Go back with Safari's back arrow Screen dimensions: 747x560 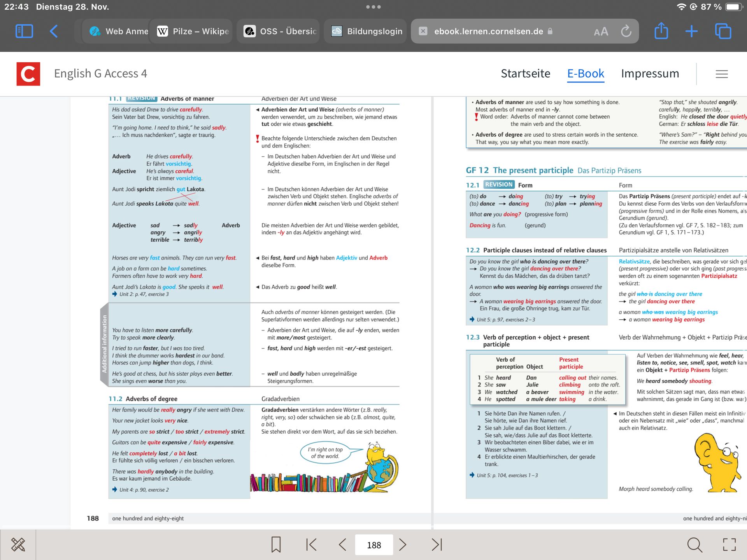[x=54, y=31]
